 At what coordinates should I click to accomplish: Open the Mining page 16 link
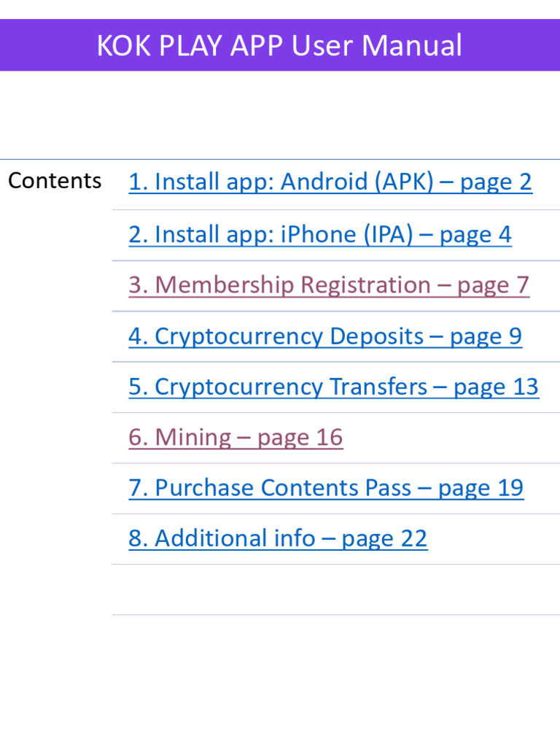236,438
